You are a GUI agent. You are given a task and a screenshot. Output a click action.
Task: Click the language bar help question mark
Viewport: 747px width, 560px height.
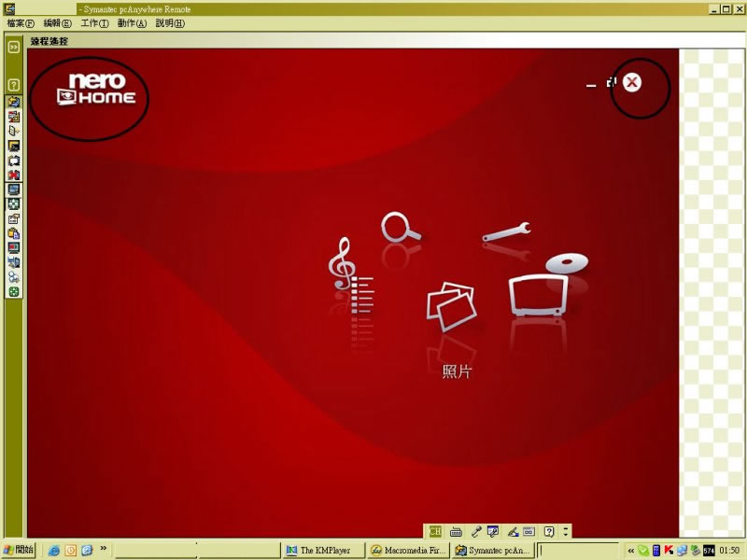click(549, 531)
